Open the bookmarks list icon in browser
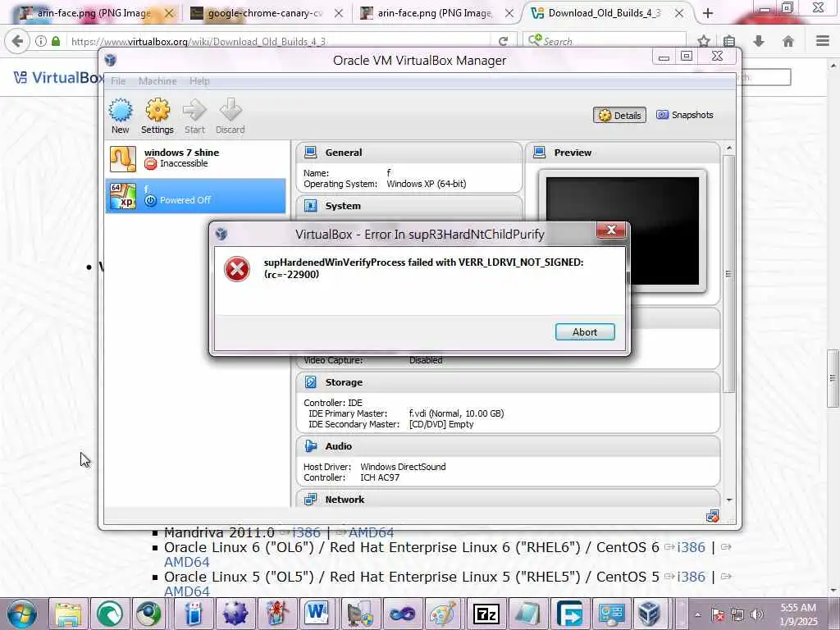 point(729,41)
